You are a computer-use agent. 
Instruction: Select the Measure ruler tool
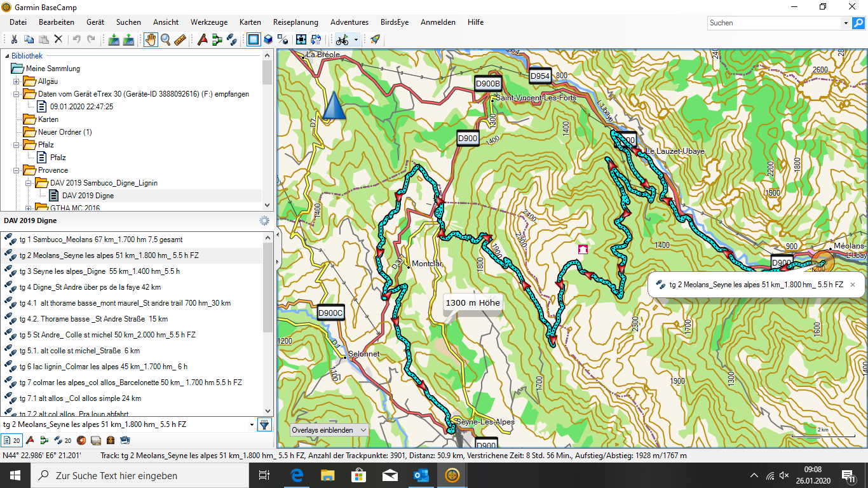point(180,39)
